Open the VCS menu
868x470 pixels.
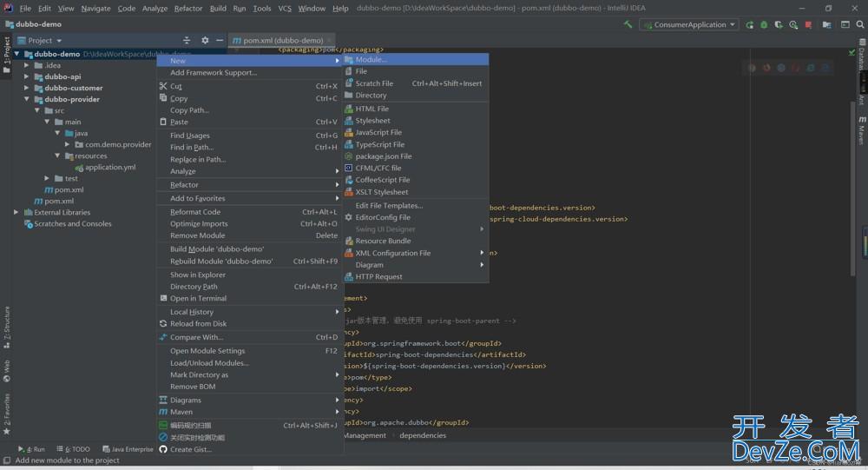tap(285, 9)
